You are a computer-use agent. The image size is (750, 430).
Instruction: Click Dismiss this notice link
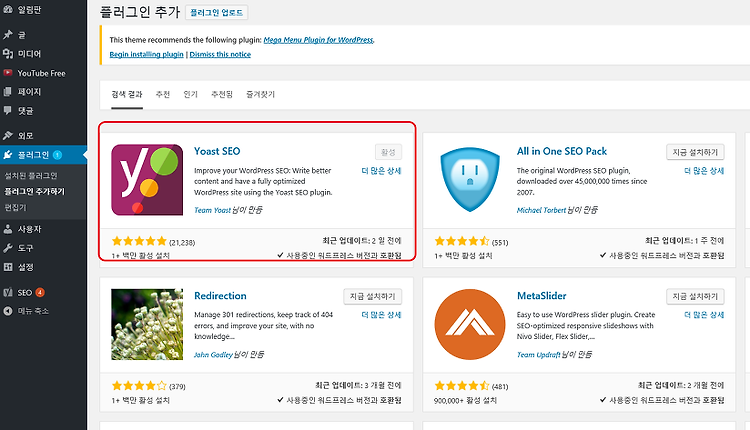pos(220,55)
